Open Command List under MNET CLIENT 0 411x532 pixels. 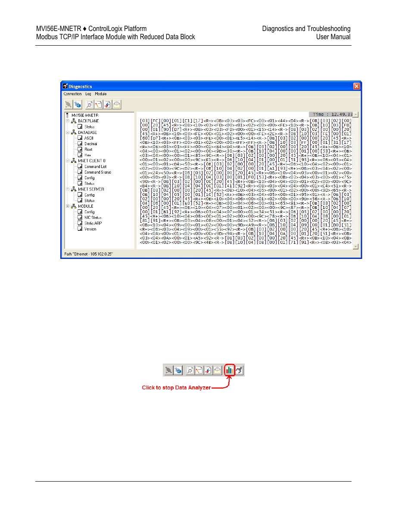coord(96,166)
